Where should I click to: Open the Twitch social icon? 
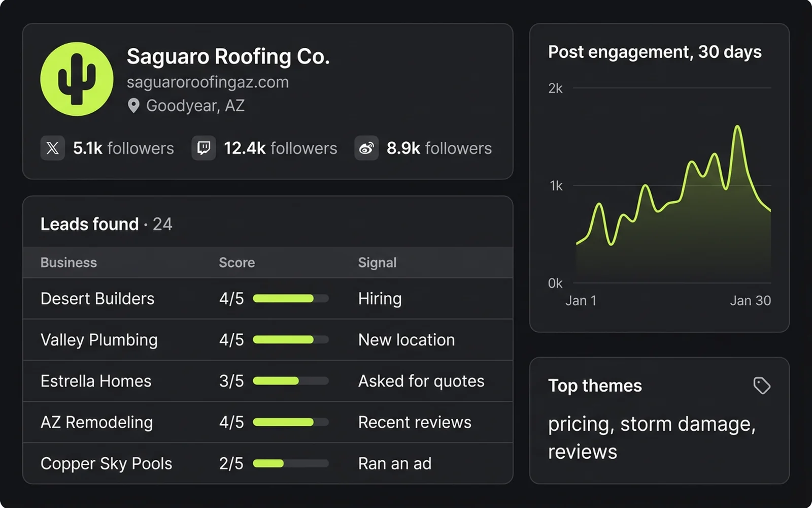(204, 148)
